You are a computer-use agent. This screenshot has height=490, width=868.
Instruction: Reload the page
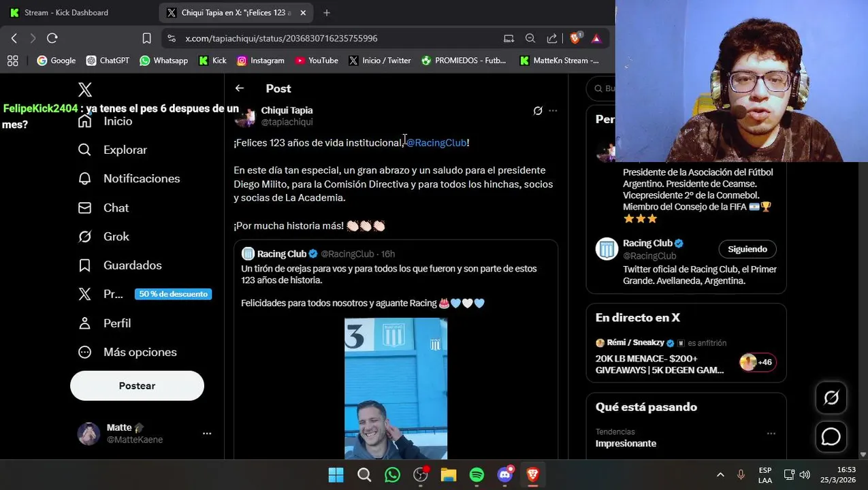pos(52,39)
